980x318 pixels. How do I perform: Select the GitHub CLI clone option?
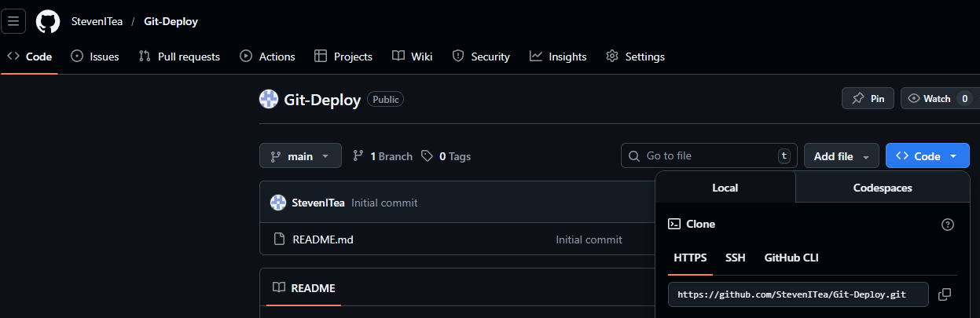click(791, 258)
